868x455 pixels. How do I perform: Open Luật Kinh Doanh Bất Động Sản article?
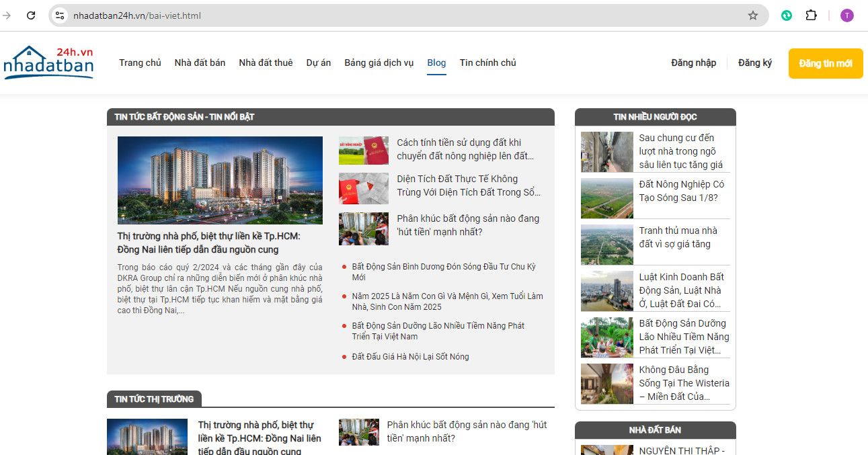(682, 290)
